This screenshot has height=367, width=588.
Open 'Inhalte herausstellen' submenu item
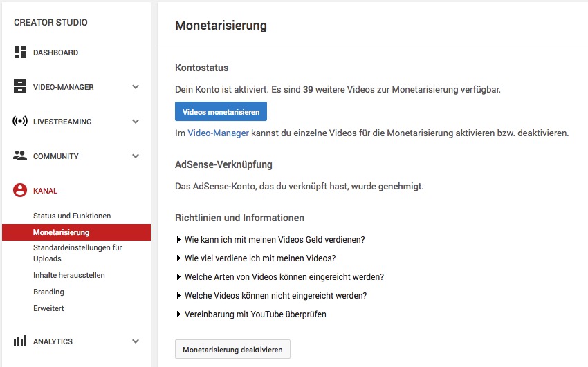point(69,275)
